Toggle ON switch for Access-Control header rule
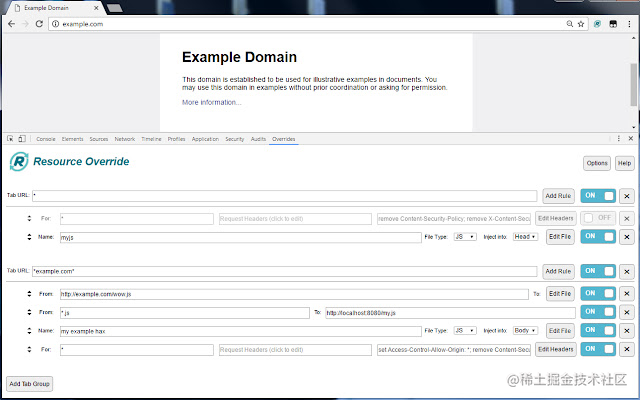Viewport: 640px width, 400px height. coord(598,349)
